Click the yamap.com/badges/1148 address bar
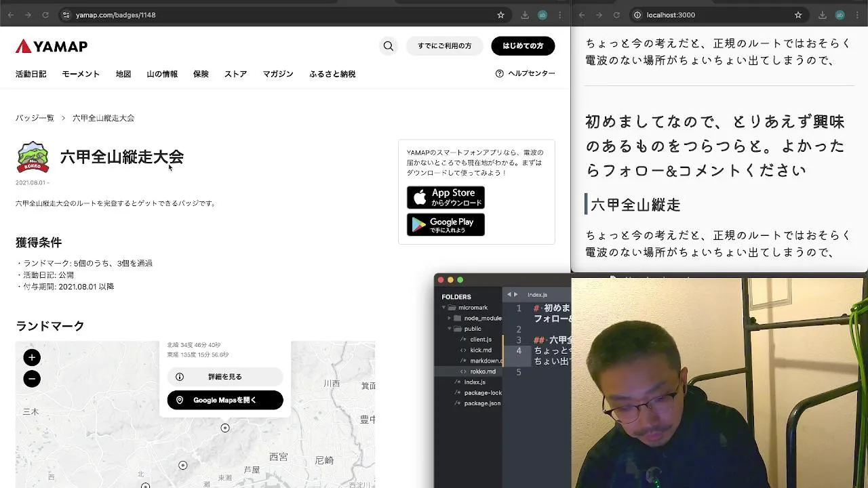Image resolution: width=868 pixels, height=488 pixels. (283, 15)
